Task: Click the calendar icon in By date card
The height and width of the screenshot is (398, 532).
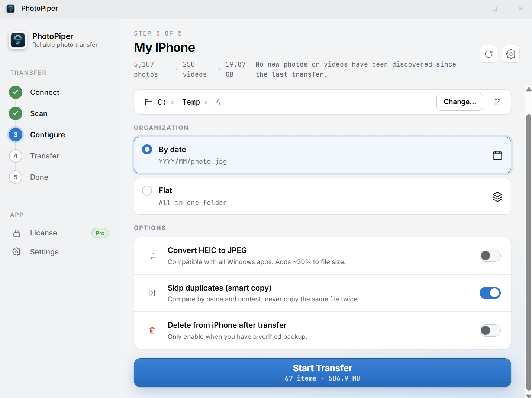Action: coord(497,155)
